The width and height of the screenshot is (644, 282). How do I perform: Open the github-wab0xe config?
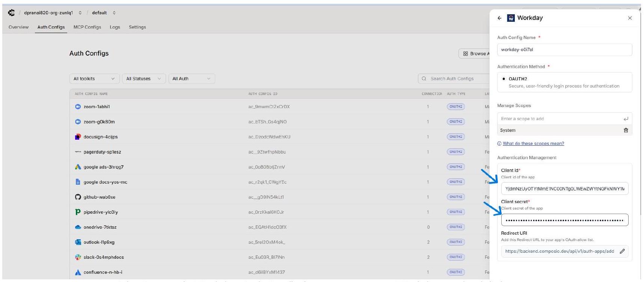(99, 197)
